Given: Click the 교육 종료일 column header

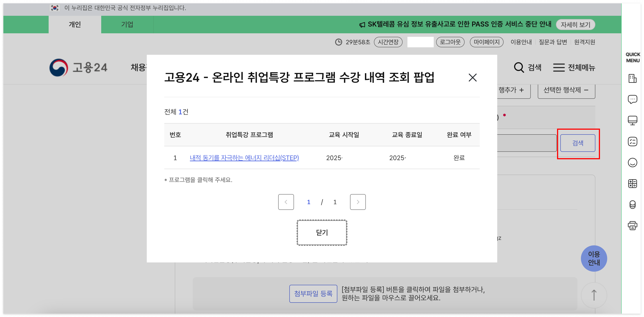Looking at the screenshot, I should [407, 135].
